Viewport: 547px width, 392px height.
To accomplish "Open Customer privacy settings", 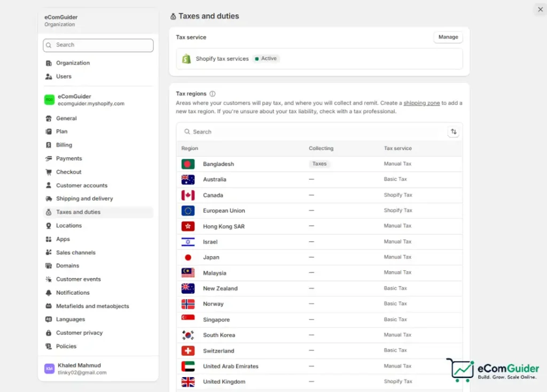I will tap(98, 333).
